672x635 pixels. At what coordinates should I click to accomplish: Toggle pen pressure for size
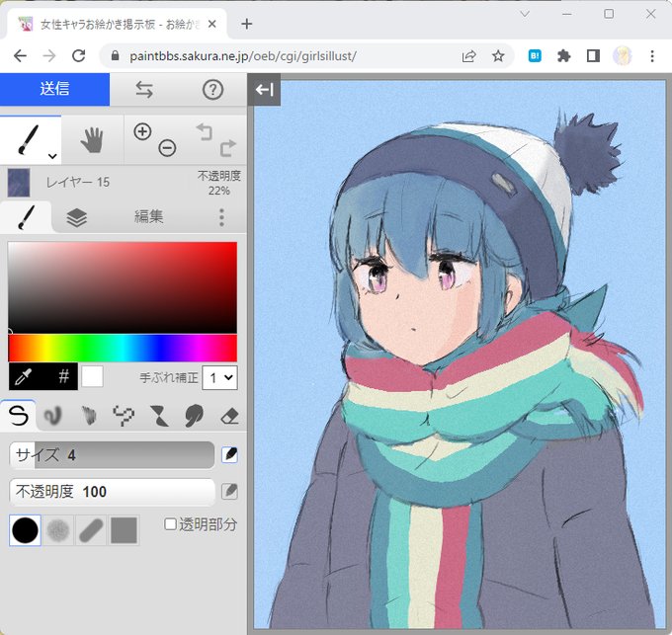(x=229, y=454)
